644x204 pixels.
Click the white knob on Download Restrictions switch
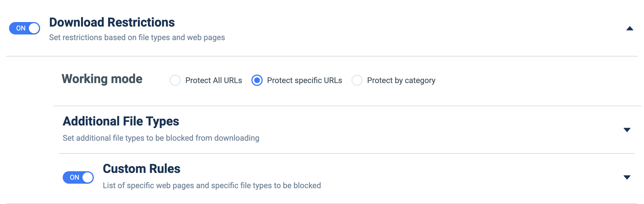point(34,28)
